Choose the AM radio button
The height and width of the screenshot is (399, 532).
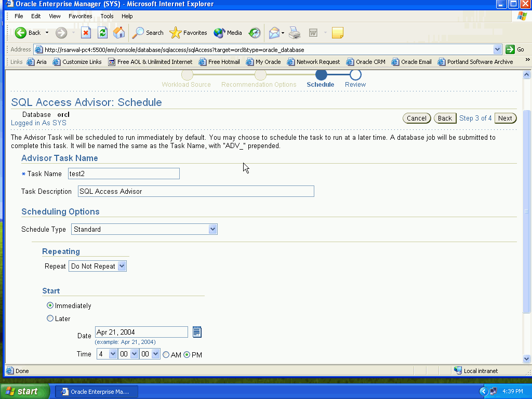click(166, 355)
